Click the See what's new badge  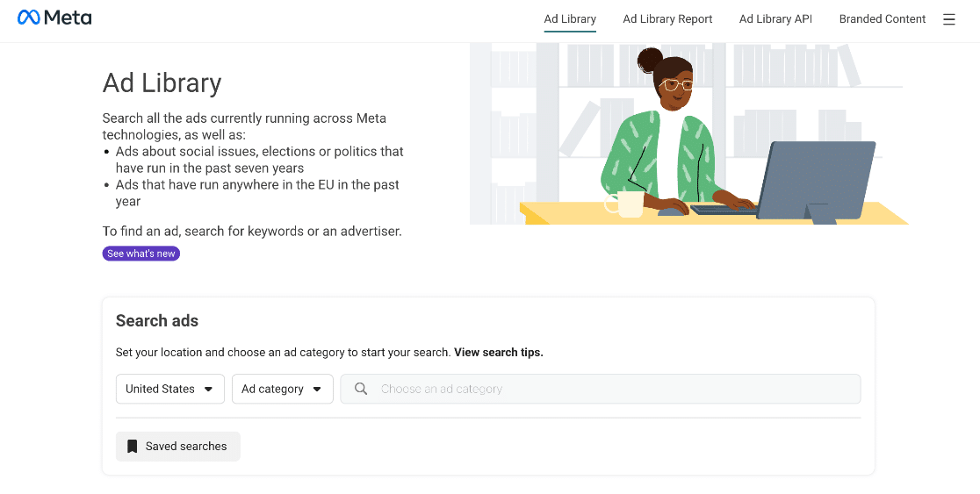click(x=141, y=254)
